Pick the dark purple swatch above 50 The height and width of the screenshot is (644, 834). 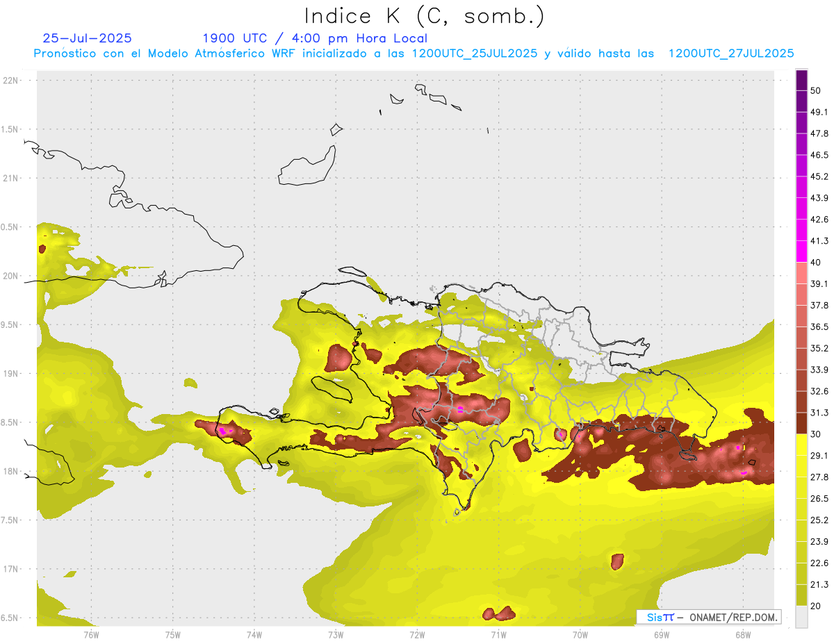(x=801, y=80)
